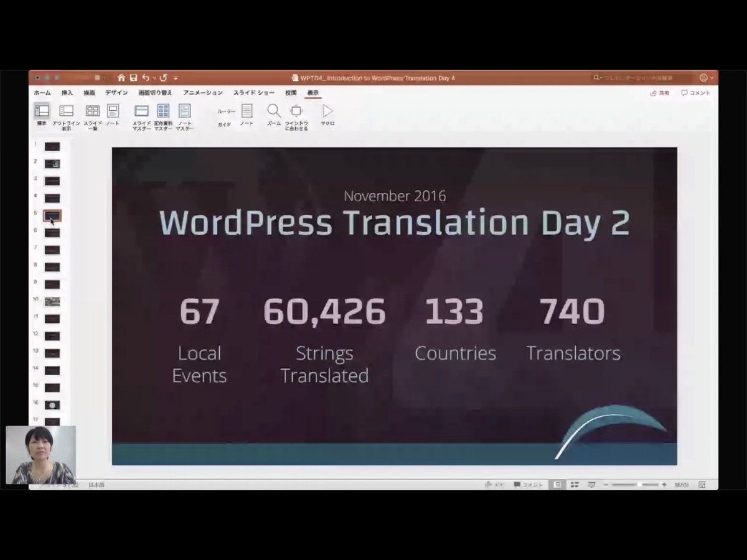Click the redo arrow icon
This screenshot has height=560, width=747.
point(163,78)
